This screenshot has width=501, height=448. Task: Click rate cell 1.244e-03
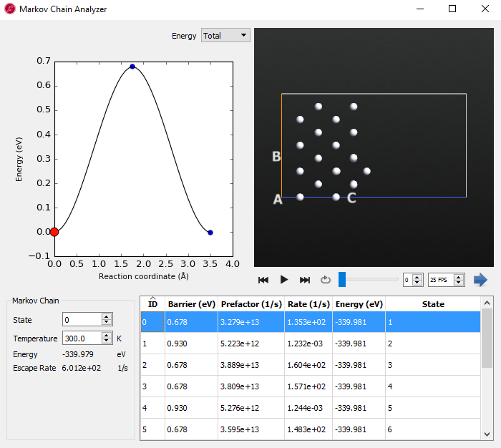(x=308, y=408)
